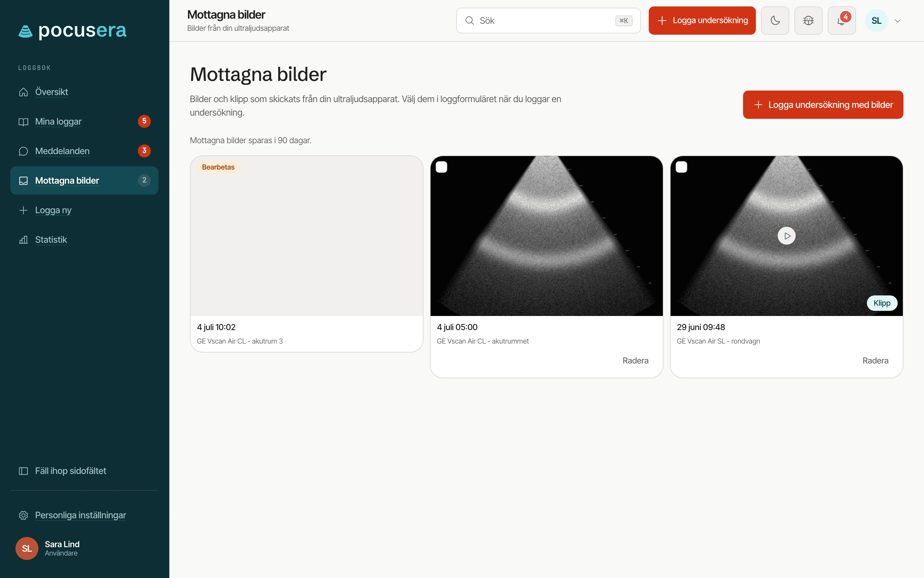
Task: Go to Mina loggar
Action: [84, 122]
